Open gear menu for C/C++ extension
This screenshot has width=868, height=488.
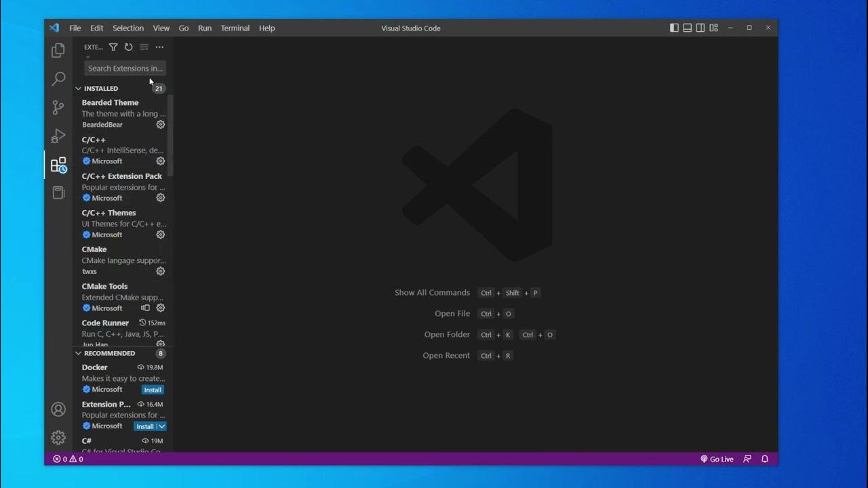(x=161, y=161)
